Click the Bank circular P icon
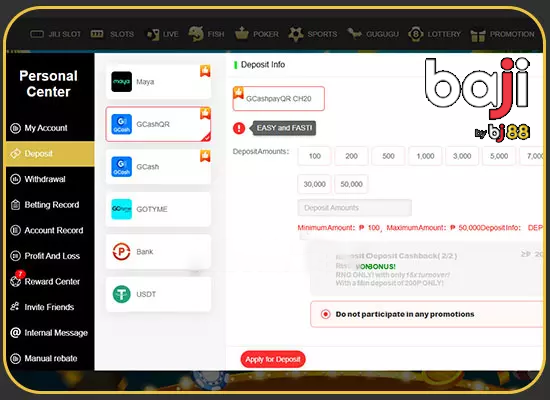The width and height of the screenshot is (550, 400). pos(121,252)
